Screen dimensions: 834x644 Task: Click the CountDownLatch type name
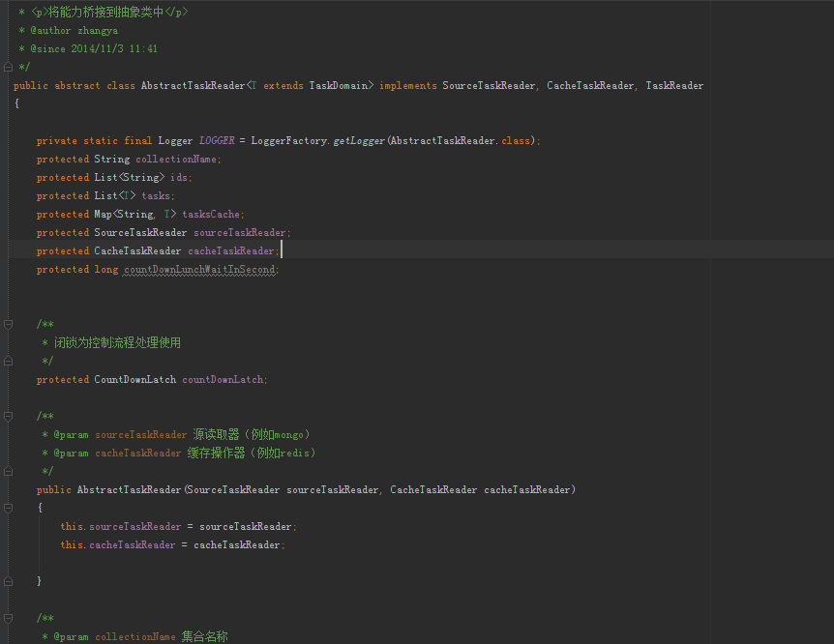135,379
